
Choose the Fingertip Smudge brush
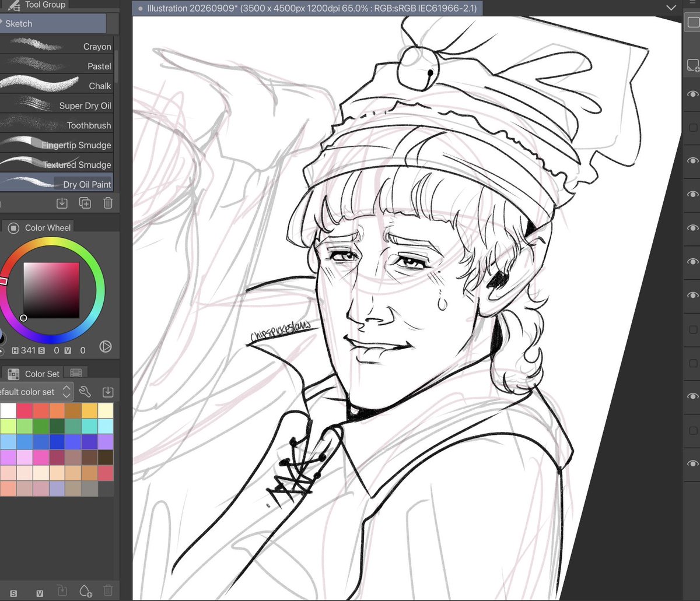[57, 145]
